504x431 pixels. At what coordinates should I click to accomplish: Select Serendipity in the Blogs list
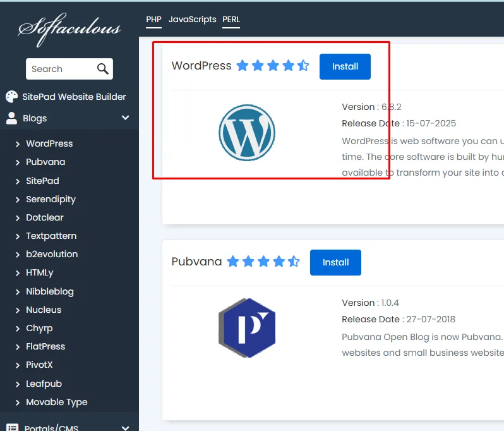click(x=51, y=199)
